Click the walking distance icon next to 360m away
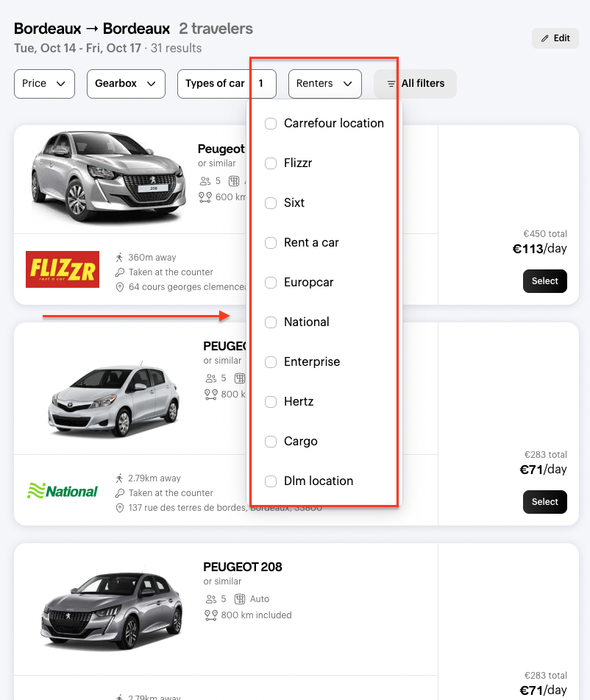Viewport: 590px width, 700px height. (120, 258)
